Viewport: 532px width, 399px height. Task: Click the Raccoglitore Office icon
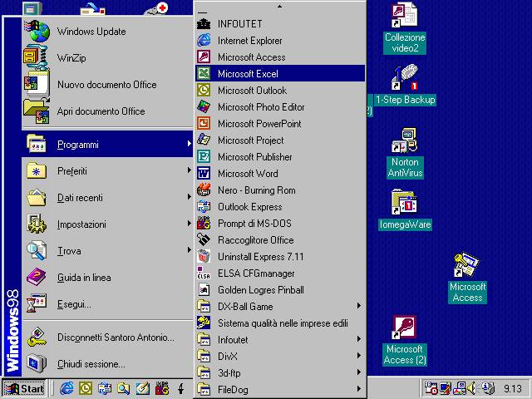coord(204,240)
